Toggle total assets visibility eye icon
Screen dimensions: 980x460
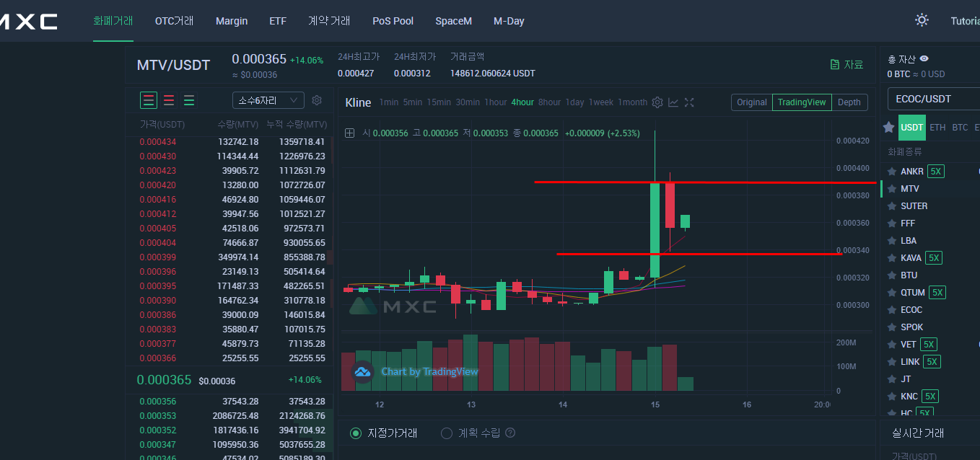[924, 59]
